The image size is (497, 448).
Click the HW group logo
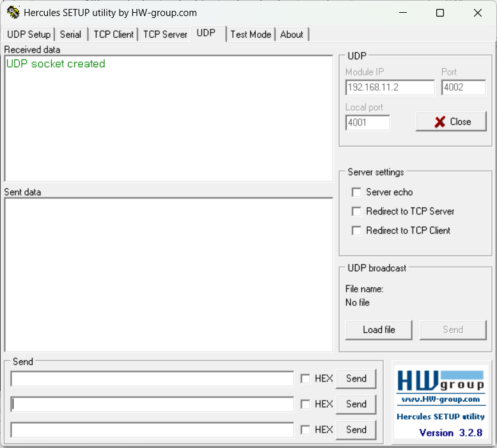(440, 381)
